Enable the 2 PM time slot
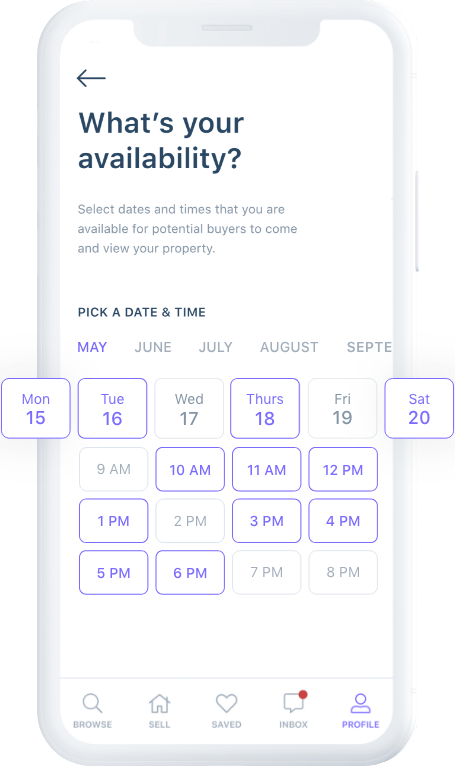Screen dimensions: 455x766 point(190,521)
